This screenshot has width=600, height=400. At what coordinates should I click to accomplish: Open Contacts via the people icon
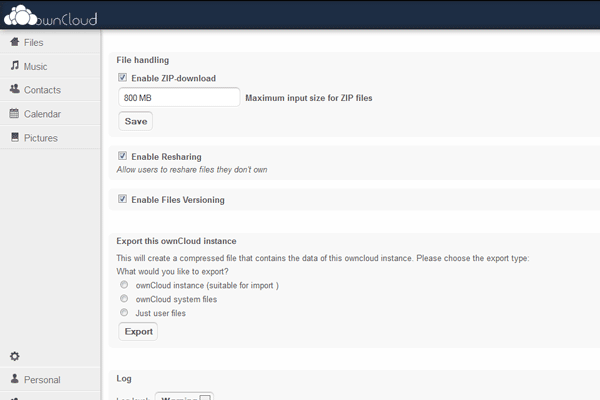point(15,90)
